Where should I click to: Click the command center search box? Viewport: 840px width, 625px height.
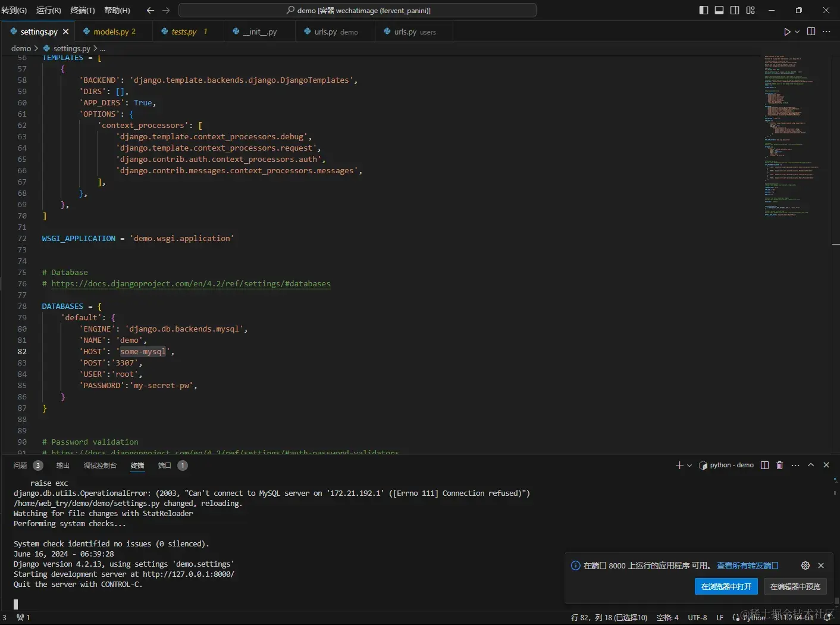coord(358,10)
